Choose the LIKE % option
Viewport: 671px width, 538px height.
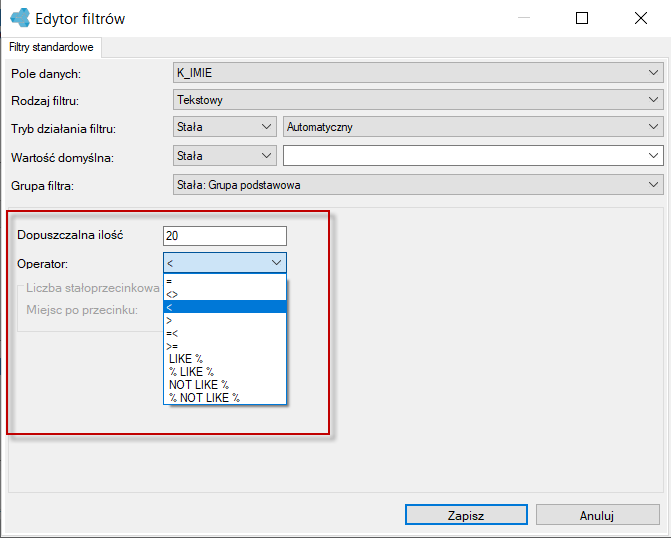[x=225, y=359]
